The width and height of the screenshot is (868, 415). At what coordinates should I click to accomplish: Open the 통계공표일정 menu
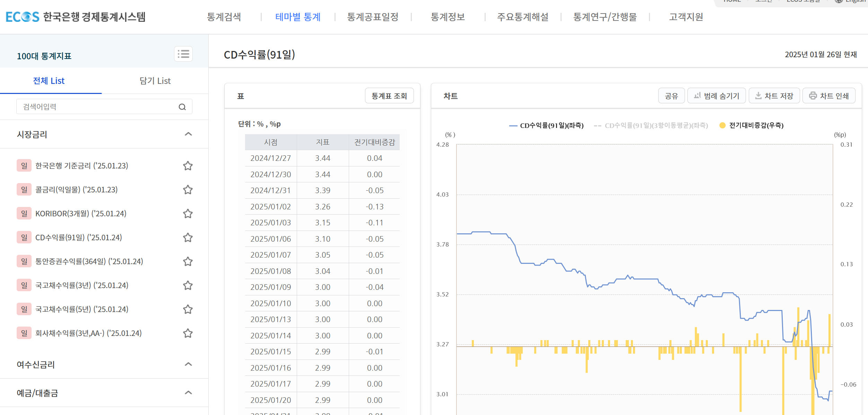373,17
